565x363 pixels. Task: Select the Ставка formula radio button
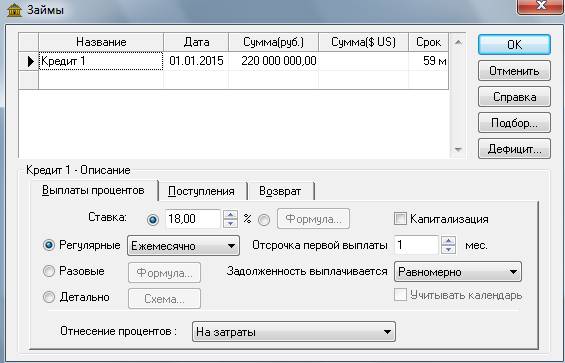(x=264, y=220)
